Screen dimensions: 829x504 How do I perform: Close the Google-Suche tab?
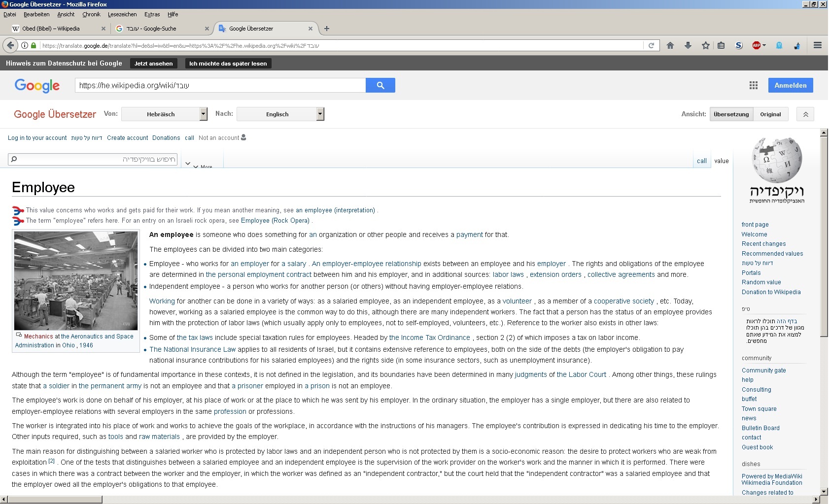tap(207, 29)
